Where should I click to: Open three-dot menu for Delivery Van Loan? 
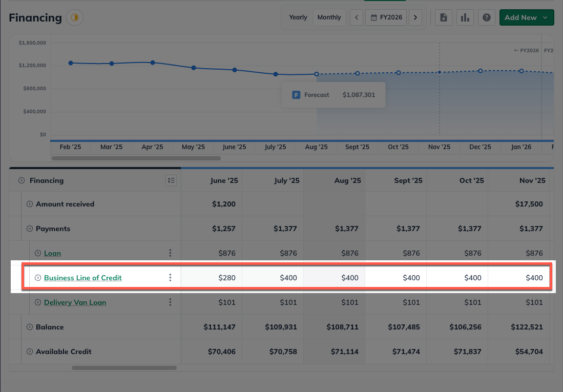click(170, 302)
